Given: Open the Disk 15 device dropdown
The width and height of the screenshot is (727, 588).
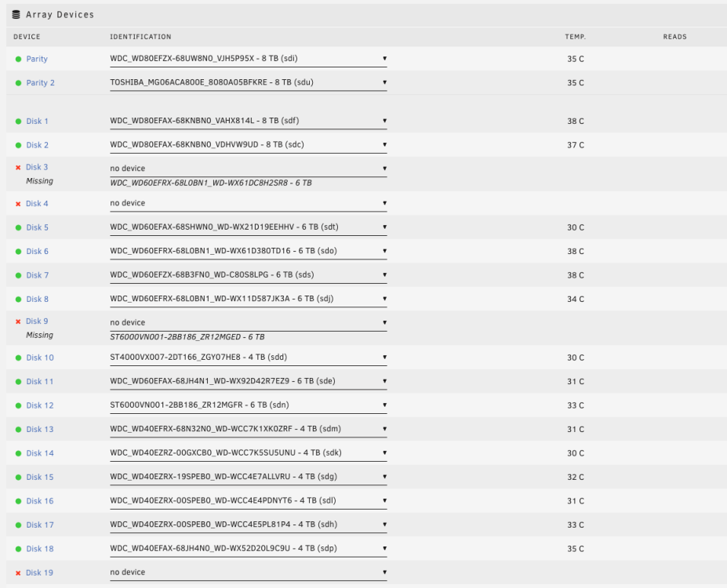Looking at the screenshot, I should click(x=248, y=477).
